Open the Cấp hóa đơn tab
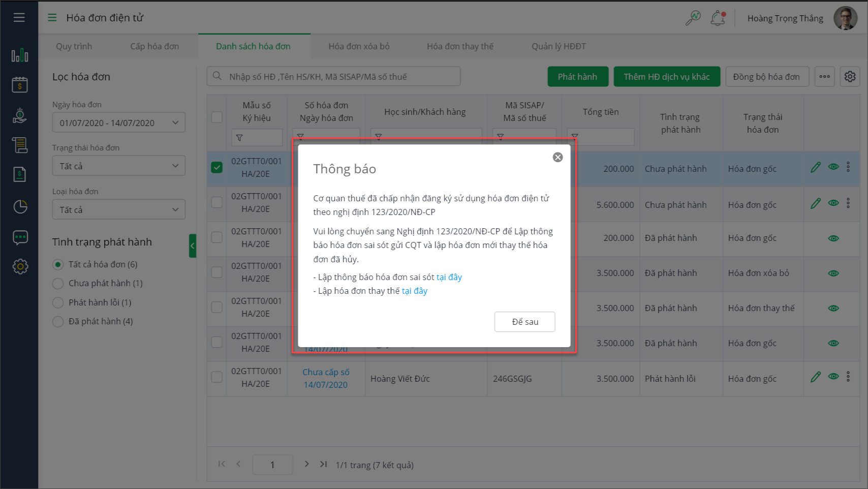The width and height of the screenshot is (868, 489). pos(154,46)
